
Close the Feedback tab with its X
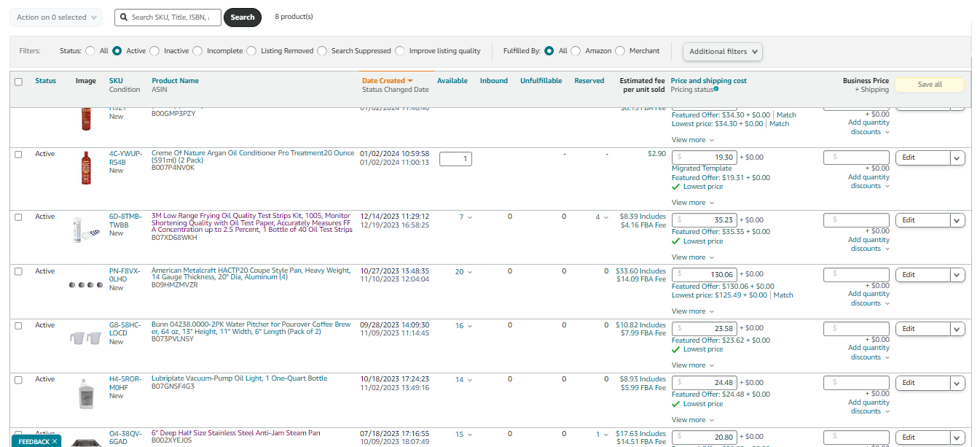click(x=55, y=441)
